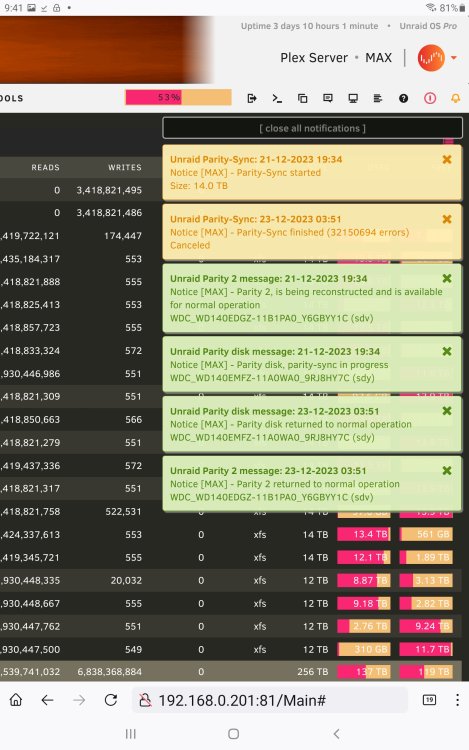Open the terminal icon in toolbar

click(x=277, y=98)
